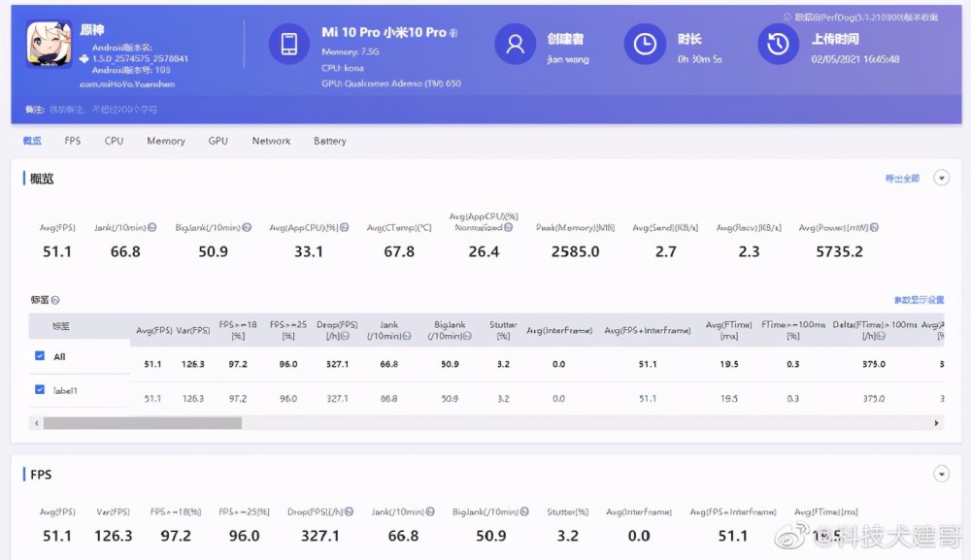971x560 pixels.
Task: Open 参数显示设置 parameter display settings
Action: click(x=918, y=301)
